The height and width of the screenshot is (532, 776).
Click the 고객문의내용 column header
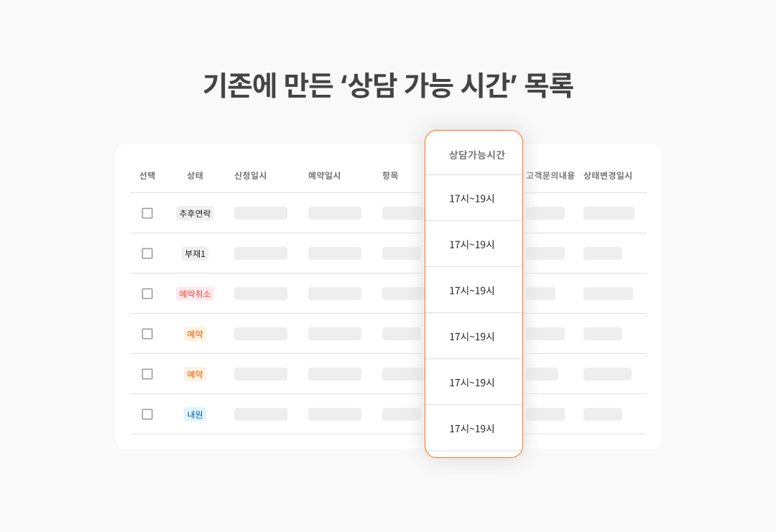[550, 175]
